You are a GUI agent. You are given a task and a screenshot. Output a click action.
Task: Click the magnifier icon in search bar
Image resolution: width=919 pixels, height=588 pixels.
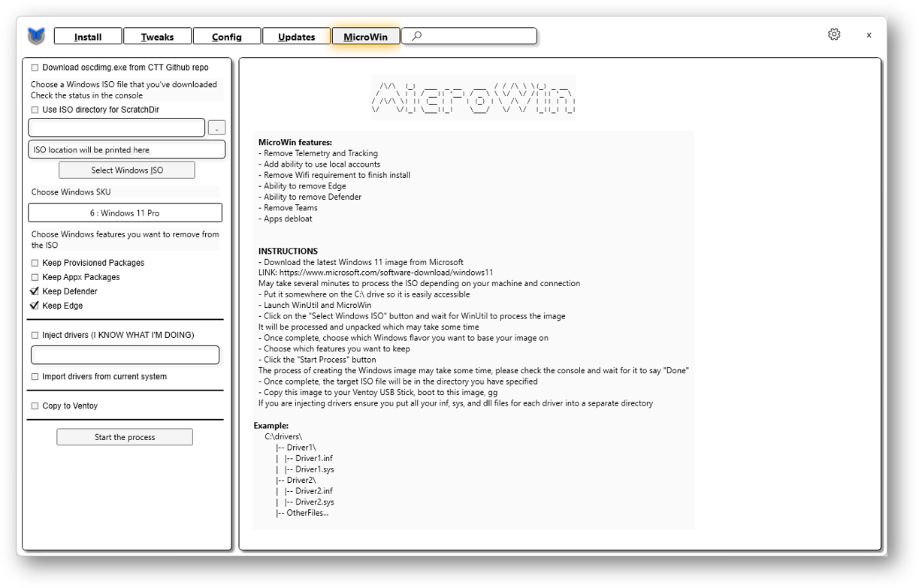coord(416,35)
